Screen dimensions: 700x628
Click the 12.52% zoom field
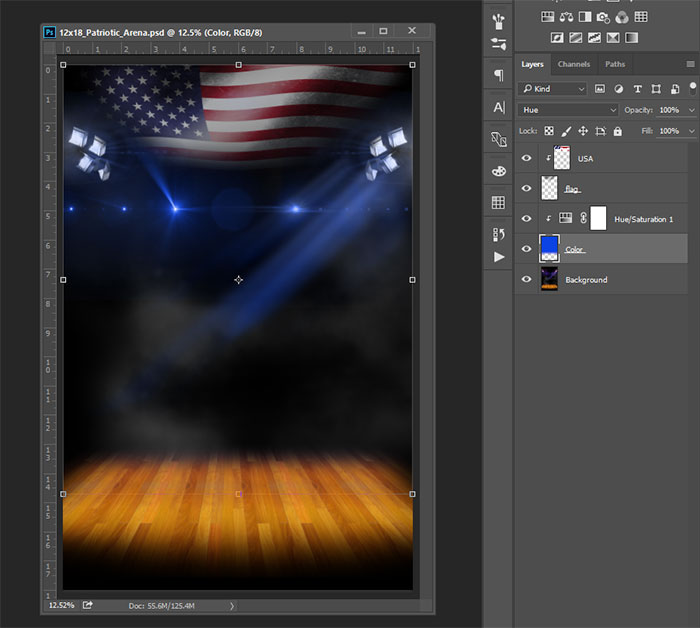(62, 605)
